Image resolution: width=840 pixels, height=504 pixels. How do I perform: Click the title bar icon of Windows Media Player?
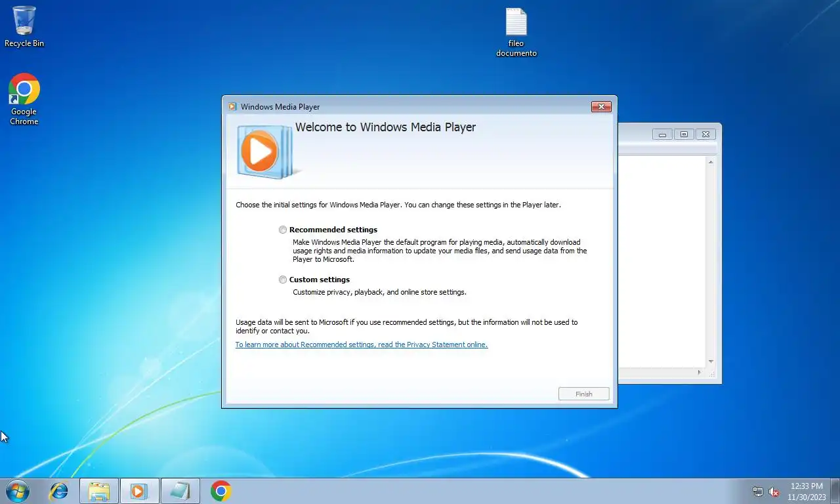pos(232,106)
